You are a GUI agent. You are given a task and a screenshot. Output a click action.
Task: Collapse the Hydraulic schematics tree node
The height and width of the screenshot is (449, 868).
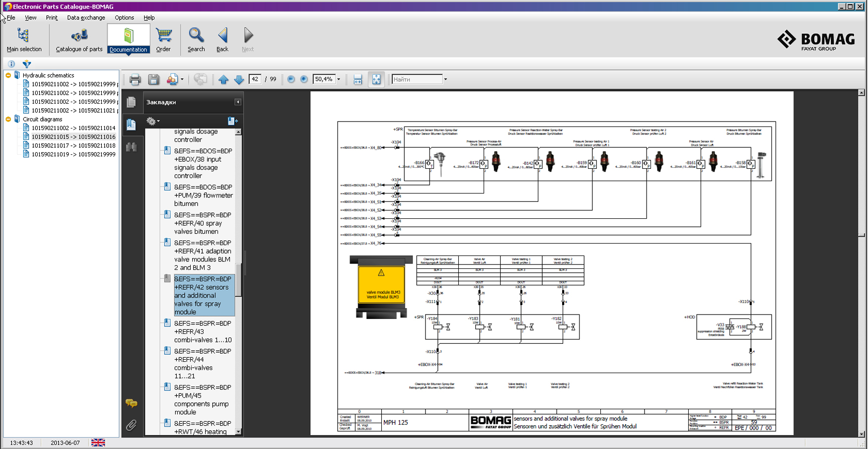[8, 75]
